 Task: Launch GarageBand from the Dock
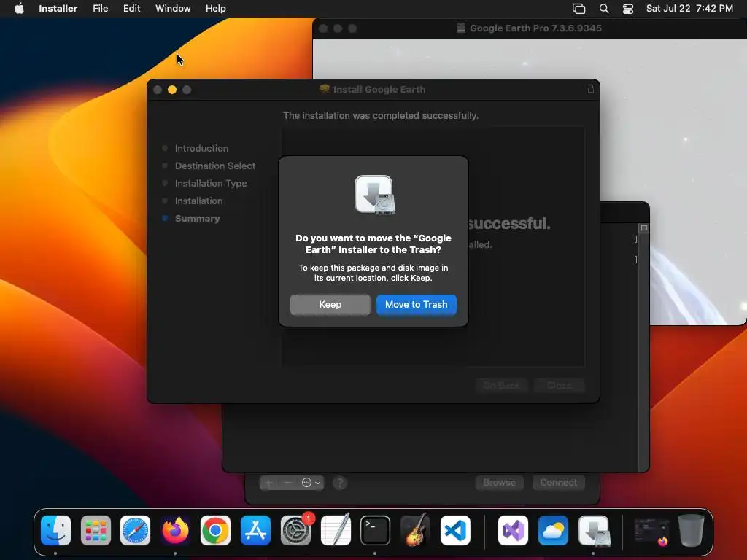pos(415,530)
